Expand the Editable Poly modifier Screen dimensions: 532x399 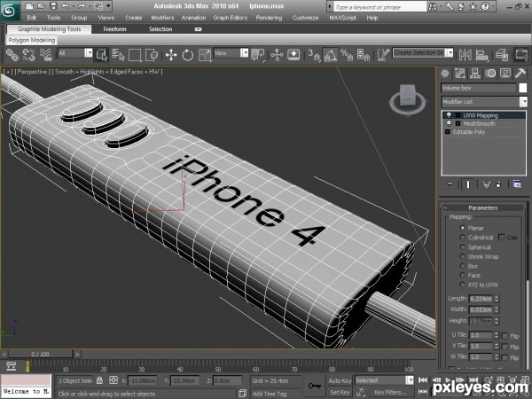[x=447, y=131]
